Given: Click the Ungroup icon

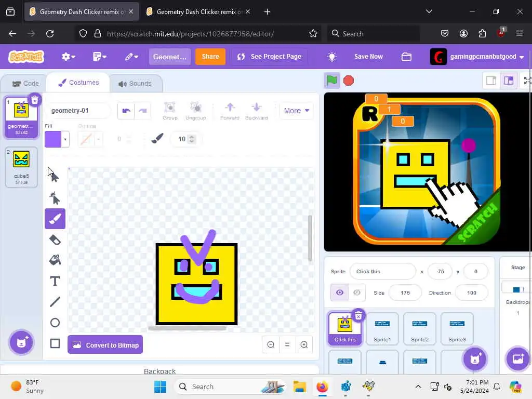Looking at the screenshot, I should click(196, 111).
